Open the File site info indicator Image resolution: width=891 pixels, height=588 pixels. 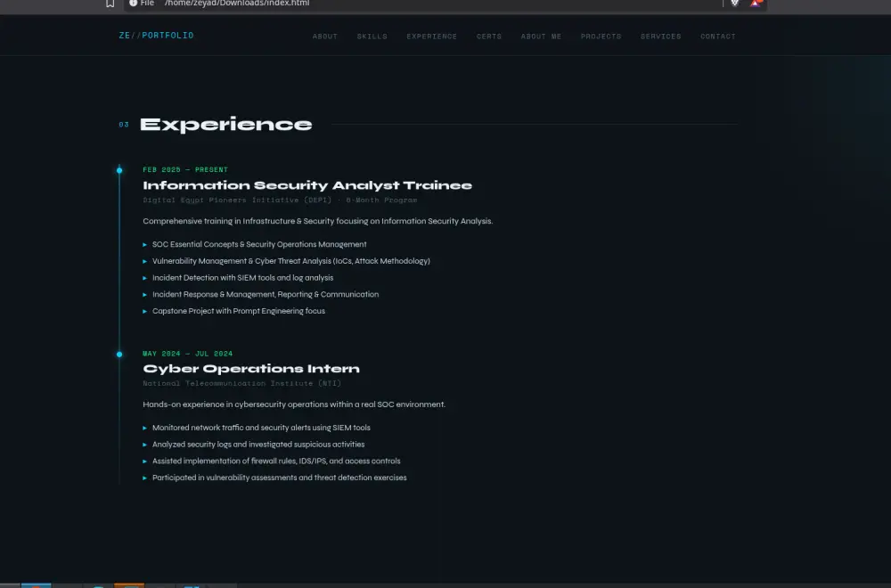click(x=142, y=3)
